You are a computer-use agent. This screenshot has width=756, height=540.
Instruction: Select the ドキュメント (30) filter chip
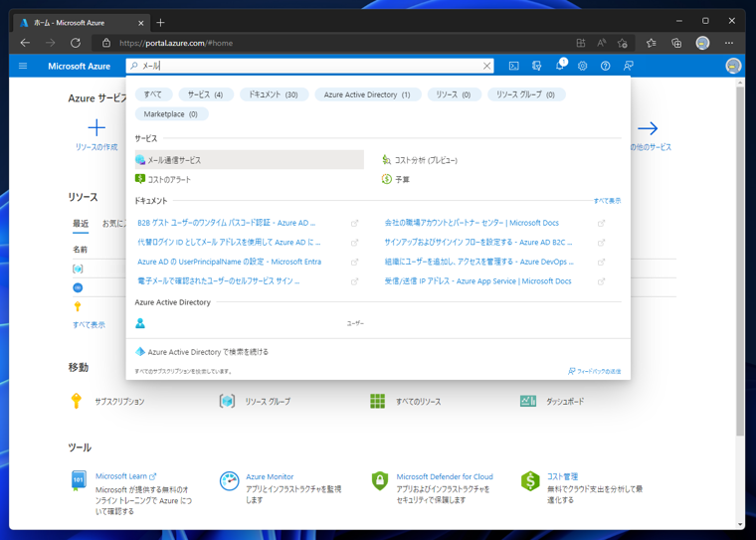274,94
